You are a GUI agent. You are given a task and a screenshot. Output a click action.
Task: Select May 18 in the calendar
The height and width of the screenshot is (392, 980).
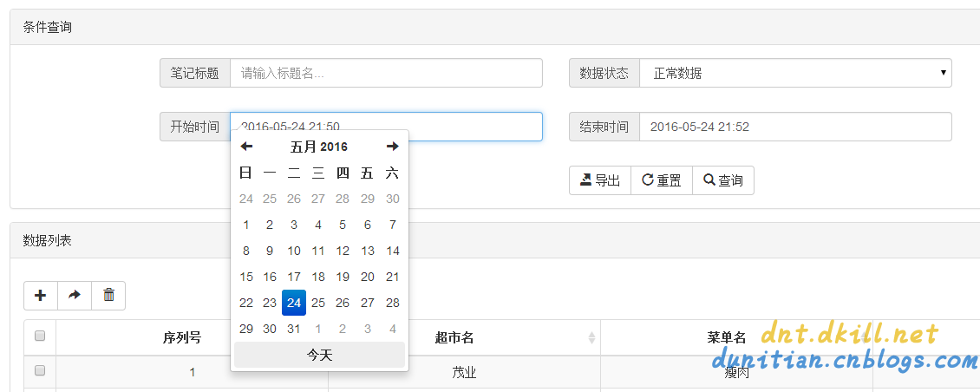pyautogui.click(x=318, y=277)
